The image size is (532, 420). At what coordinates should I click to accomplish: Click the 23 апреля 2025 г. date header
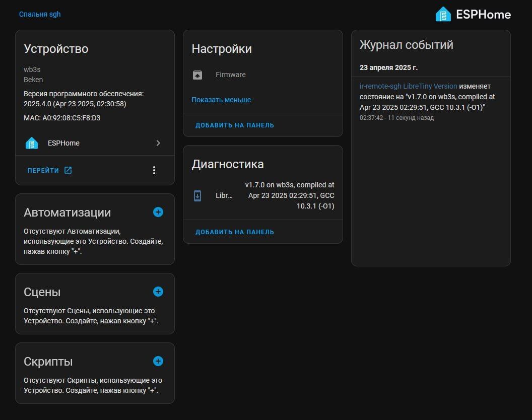388,67
